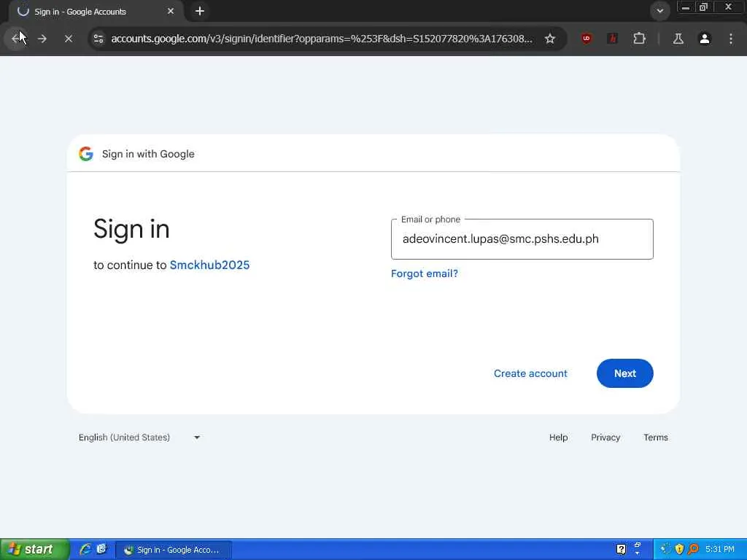This screenshot has width=747, height=560.
Task: Click the second quick launch icon
Action: click(101, 550)
